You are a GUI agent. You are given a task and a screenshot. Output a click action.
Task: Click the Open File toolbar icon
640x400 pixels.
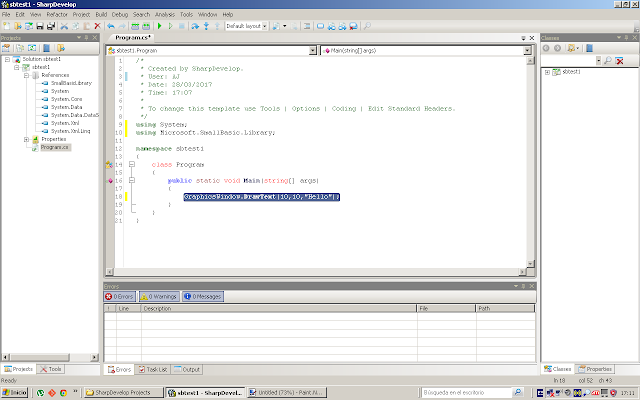(x=18, y=26)
